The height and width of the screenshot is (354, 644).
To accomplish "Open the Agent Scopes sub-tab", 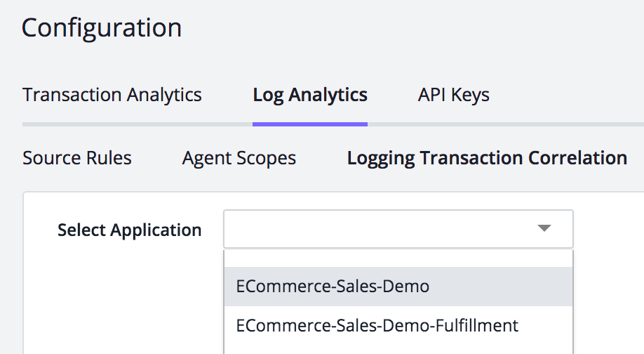I will (239, 158).
